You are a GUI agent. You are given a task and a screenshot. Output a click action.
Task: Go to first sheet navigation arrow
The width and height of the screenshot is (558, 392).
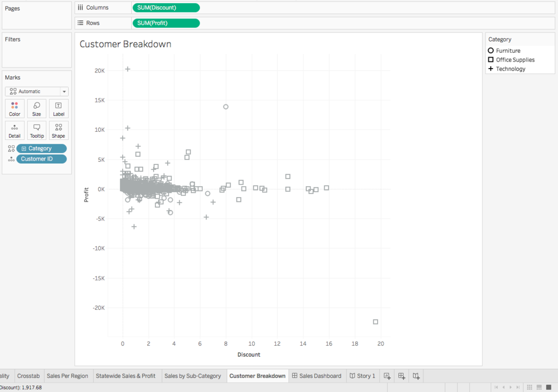(496, 388)
